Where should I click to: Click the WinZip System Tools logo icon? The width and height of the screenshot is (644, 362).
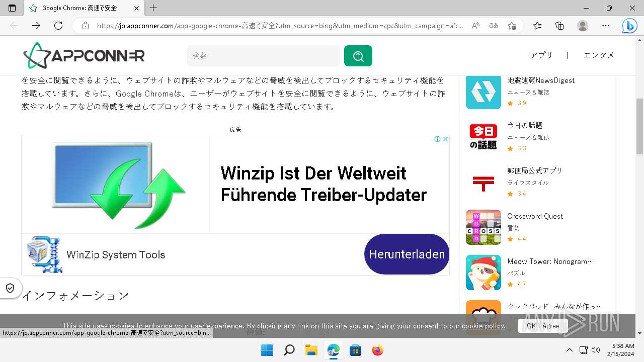(x=44, y=254)
